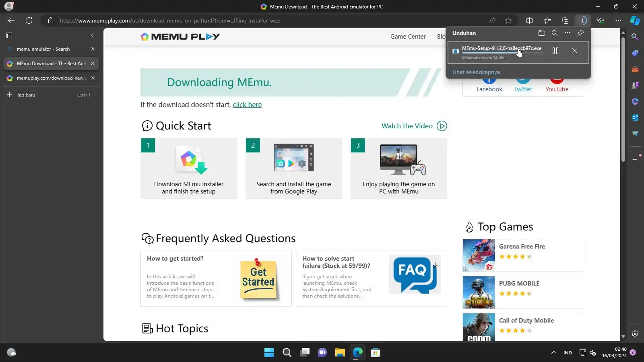Click the MEMU PLAY logo
Image resolution: width=644 pixels, height=362 pixels.
click(180, 37)
